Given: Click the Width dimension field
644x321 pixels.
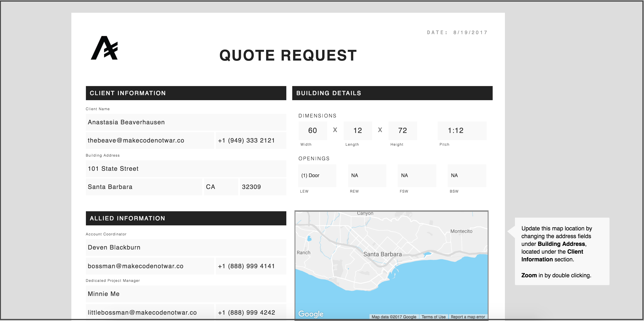Looking at the screenshot, I should point(312,131).
